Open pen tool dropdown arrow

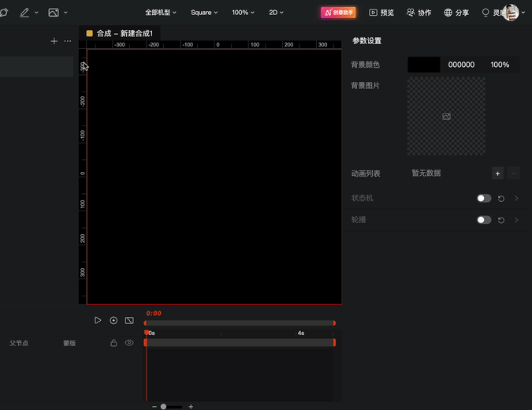36,13
